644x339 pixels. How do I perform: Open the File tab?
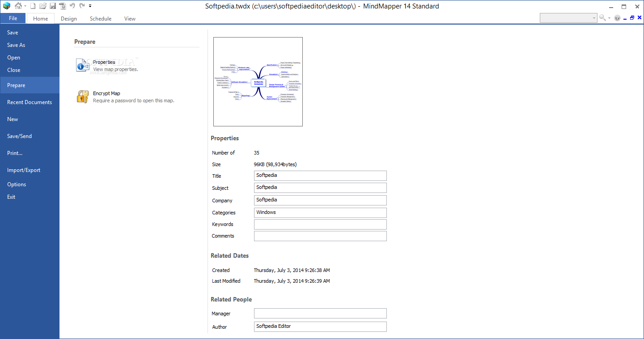point(13,18)
